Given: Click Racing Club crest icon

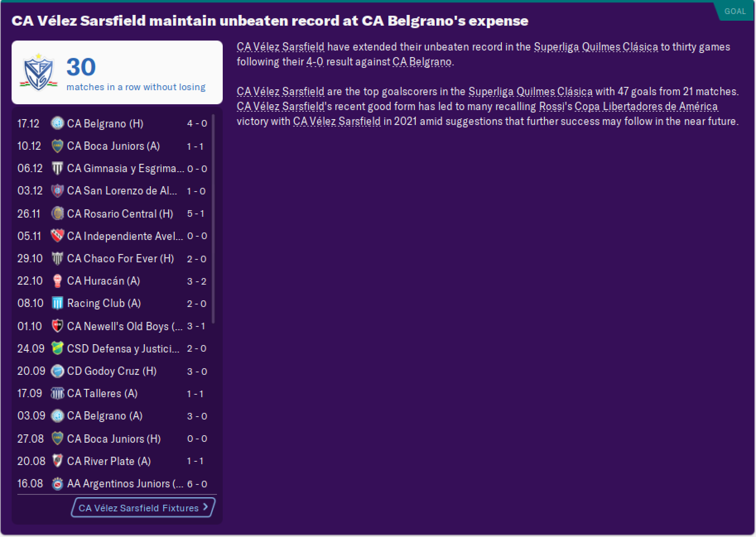Looking at the screenshot, I should click(57, 303).
